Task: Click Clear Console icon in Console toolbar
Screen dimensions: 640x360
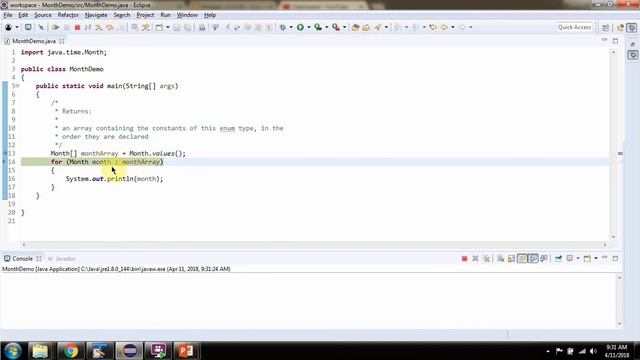Action: click(x=500, y=258)
